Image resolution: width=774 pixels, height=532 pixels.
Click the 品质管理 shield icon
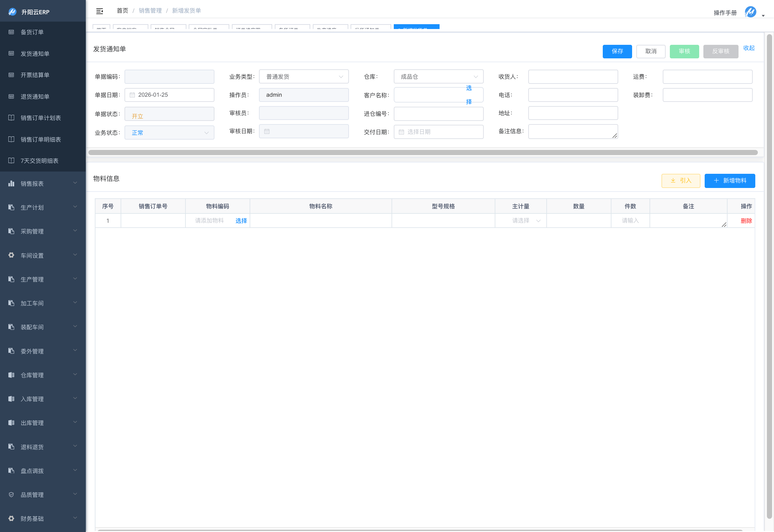(x=11, y=495)
